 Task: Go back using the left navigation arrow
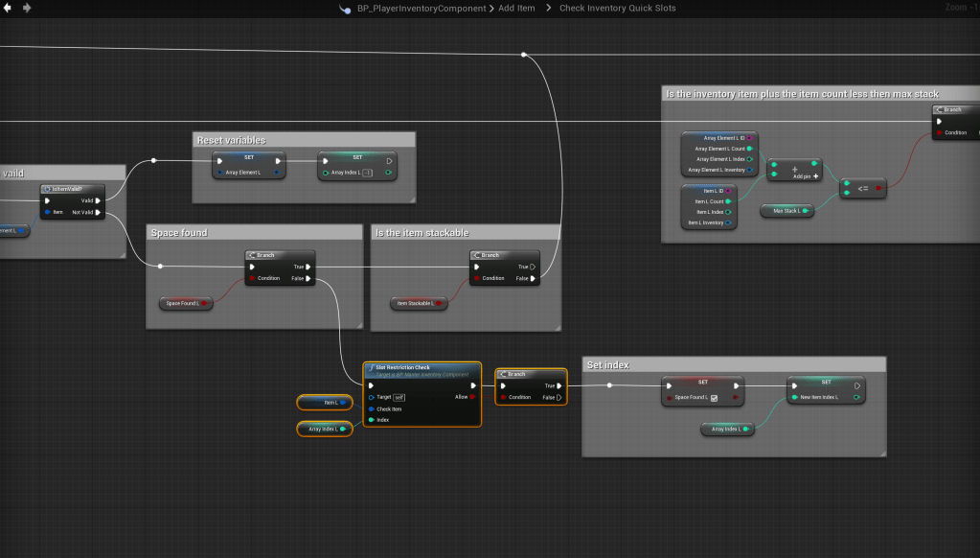tap(9, 8)
